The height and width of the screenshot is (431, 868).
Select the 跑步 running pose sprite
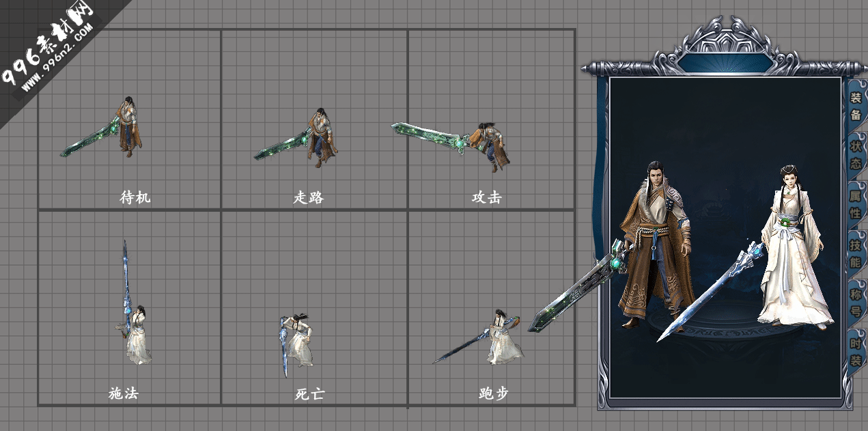tap(479, 337)
